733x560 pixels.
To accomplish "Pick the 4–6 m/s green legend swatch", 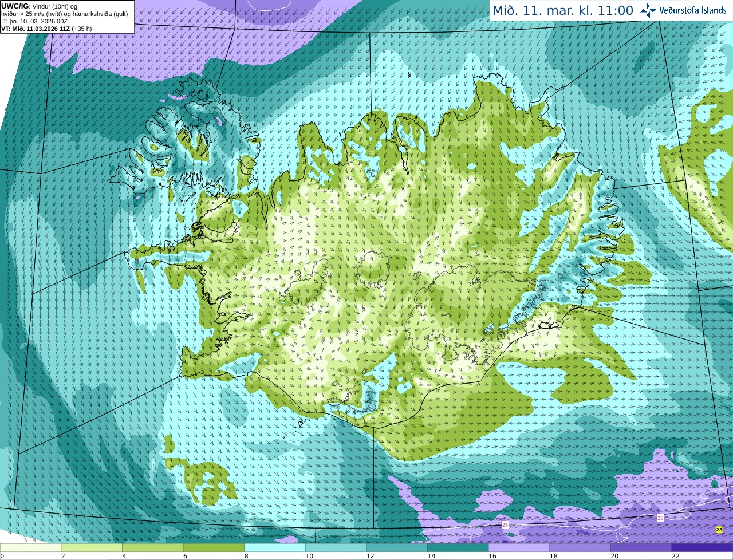I will [152, 547].
